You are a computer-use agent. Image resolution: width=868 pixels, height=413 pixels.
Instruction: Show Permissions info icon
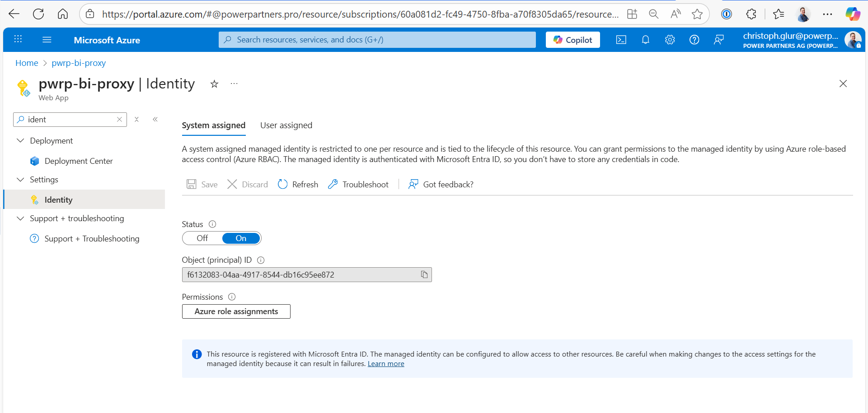(x=232, y=297)
